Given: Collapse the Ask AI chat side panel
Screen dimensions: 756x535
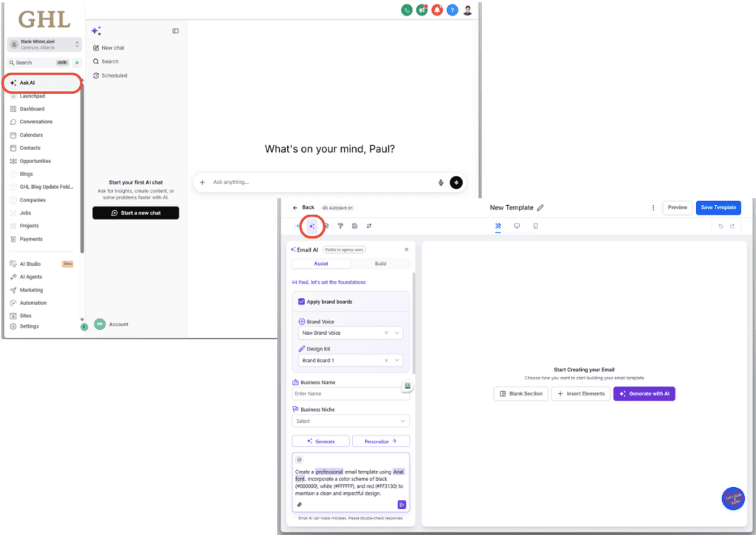Looking at the screenshot, I should 176,31.
